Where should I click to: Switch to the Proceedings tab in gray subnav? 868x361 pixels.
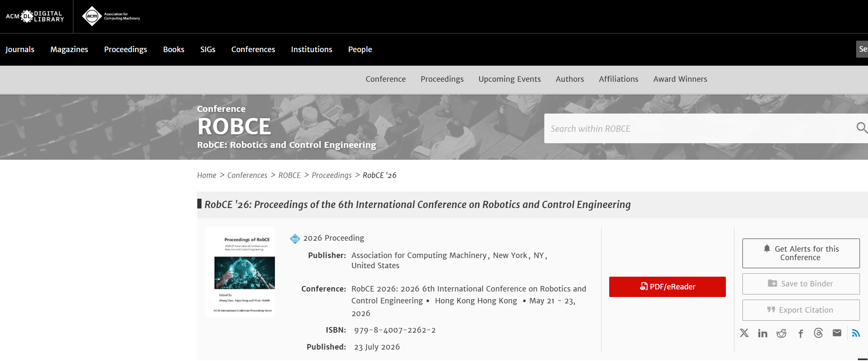pos(442,79)
